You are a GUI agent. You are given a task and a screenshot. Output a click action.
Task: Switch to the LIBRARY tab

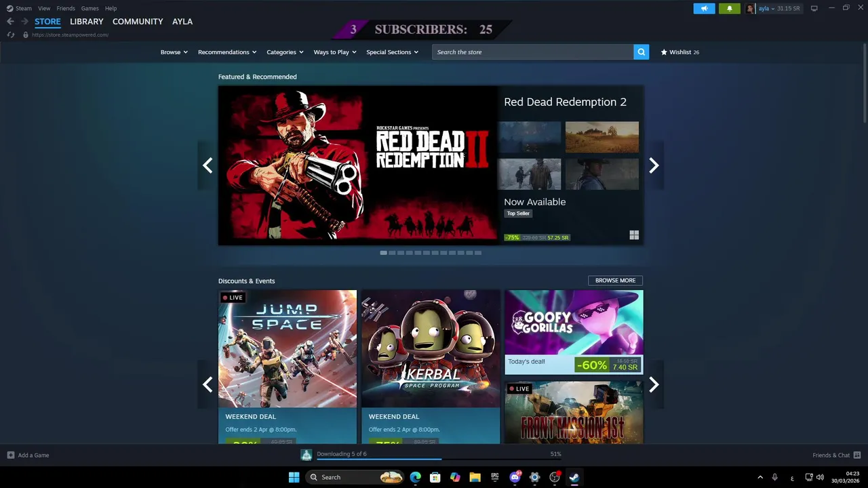pyautogui.click(x=87, y=22)
